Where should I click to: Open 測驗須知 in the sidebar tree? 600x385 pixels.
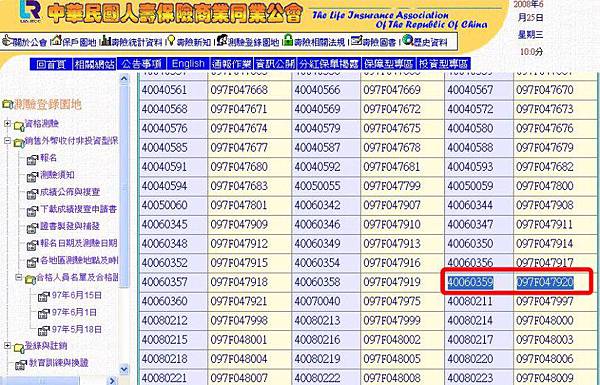(57, 175)
